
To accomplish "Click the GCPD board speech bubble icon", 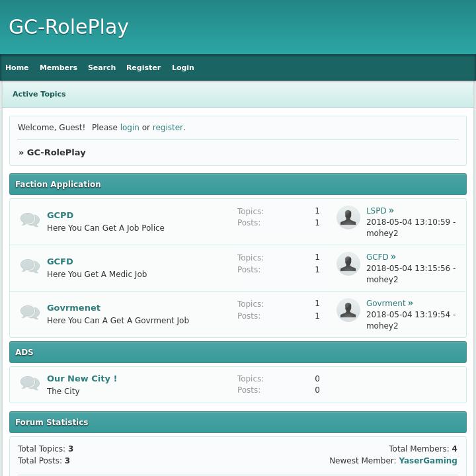I will point(30,220).
